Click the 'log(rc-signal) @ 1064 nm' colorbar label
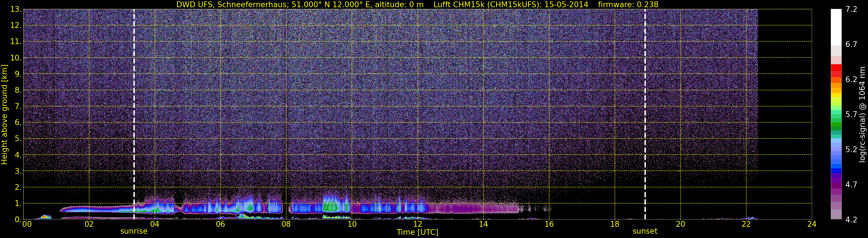868x238 pixels. (862, 115)
